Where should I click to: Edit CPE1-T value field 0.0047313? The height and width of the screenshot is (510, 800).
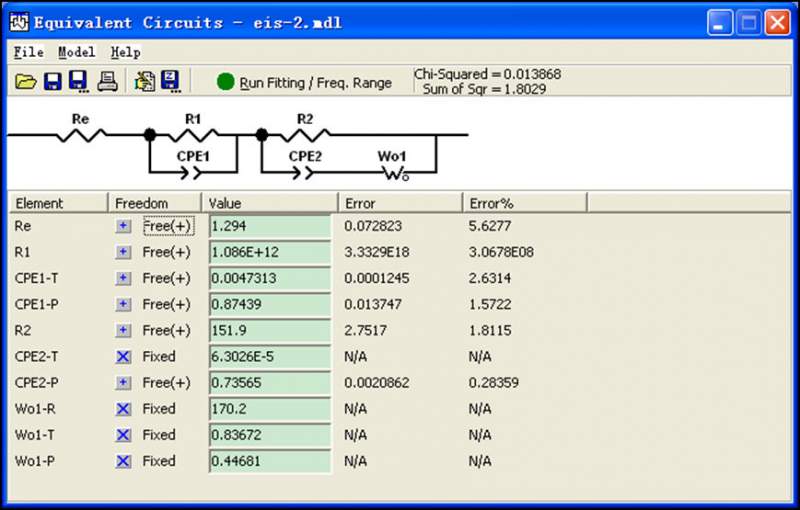coord(270,278)
